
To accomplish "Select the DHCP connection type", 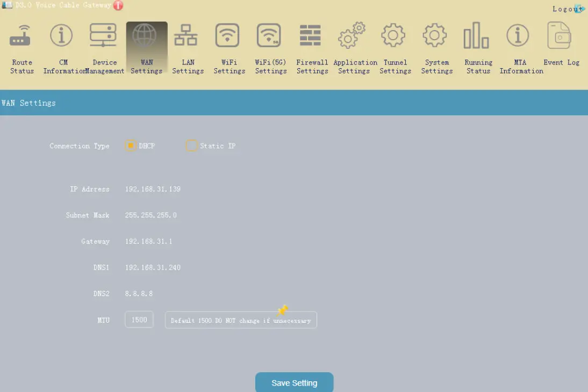I will pyautogui.click(x=131, y=146).
